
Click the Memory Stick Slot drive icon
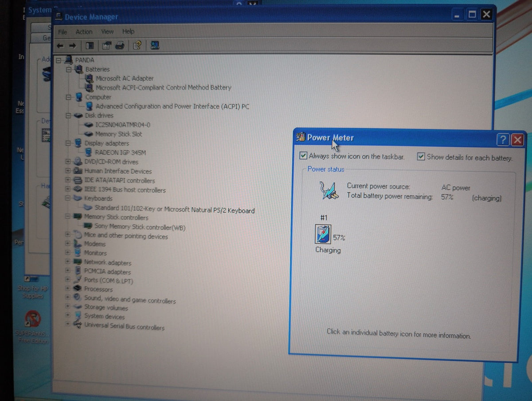point(89,134)
